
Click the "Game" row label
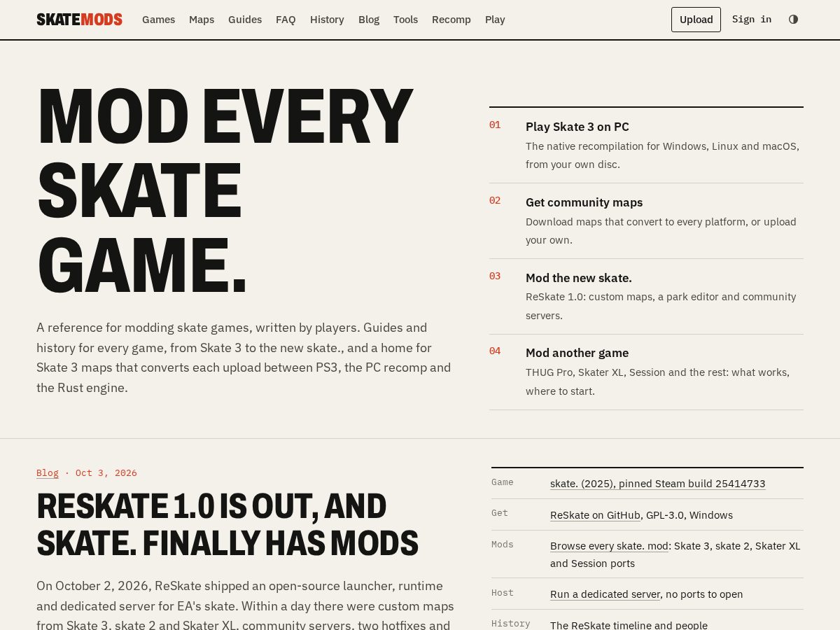tap(503, 482)
